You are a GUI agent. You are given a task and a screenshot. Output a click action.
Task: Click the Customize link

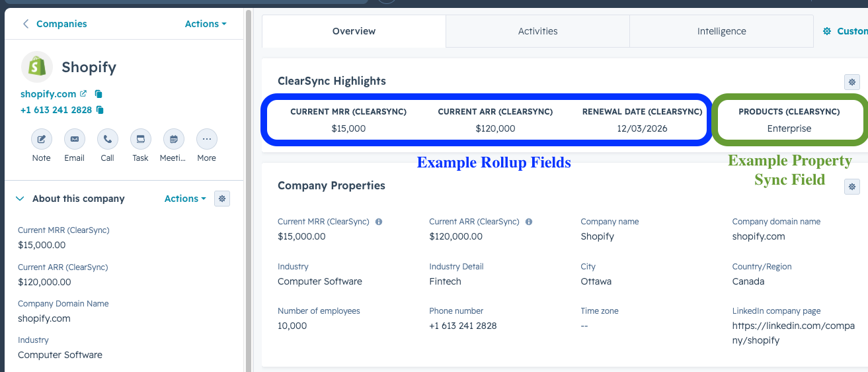[852, 31]
